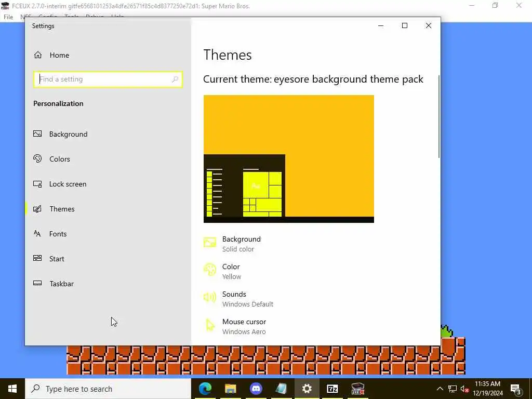Open the notepad-style app on taskbar
This screenshot has height=399, width=532.
(x=281, y=389)
